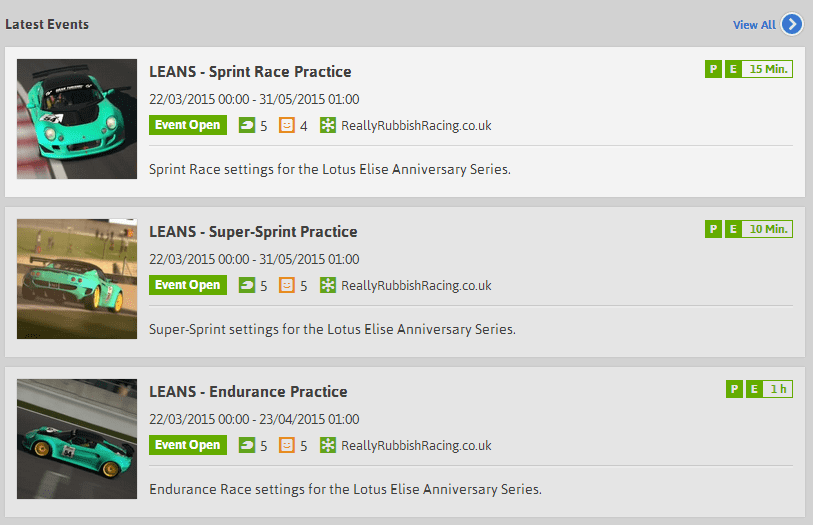Click the P badge on Endurance Practice
The height and width of the screenshot is (525, 813).
tap(734, 389)
